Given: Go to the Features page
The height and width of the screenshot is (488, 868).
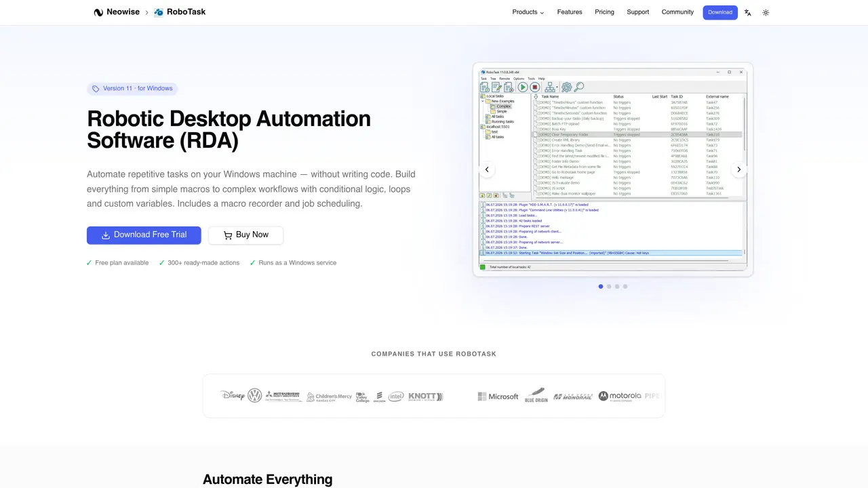Looking at the screenshot, I should pyautogui.click(x=570, y=12).
